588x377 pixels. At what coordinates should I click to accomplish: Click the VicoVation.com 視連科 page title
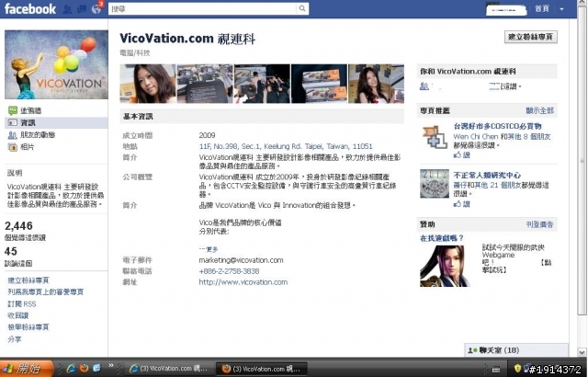(x=187, y=39)
